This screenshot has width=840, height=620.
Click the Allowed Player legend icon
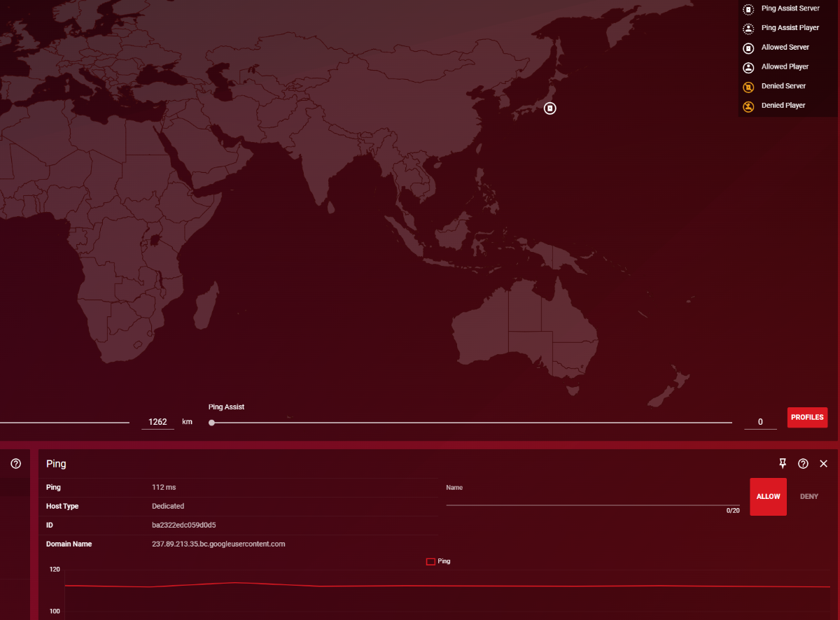(x=748, y=68)
